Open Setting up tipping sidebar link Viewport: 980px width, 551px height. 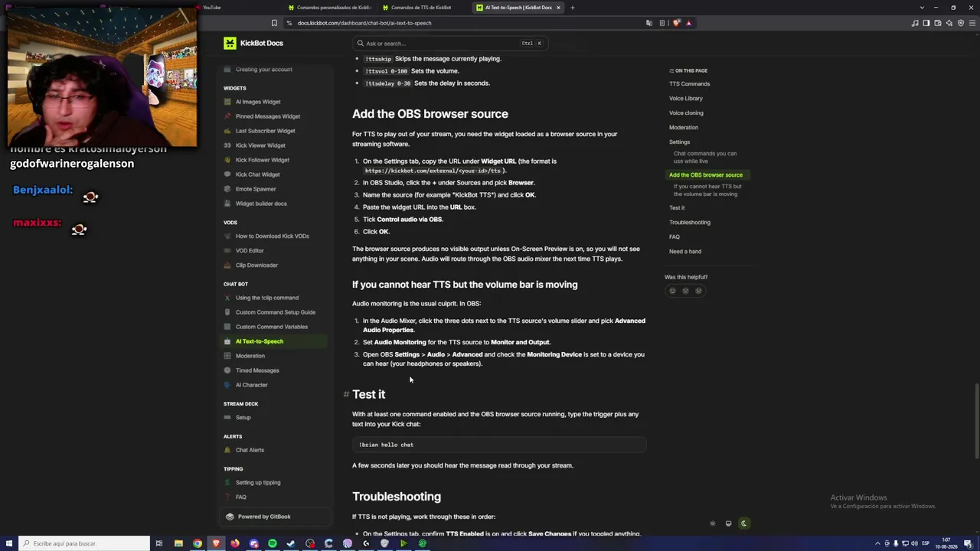click(x=258, y=483)
